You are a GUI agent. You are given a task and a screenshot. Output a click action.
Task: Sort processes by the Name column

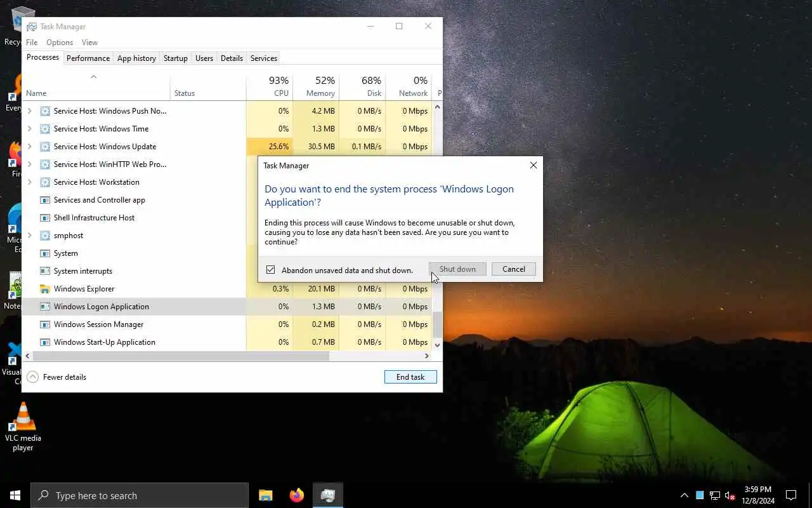[x=96, y=87]
